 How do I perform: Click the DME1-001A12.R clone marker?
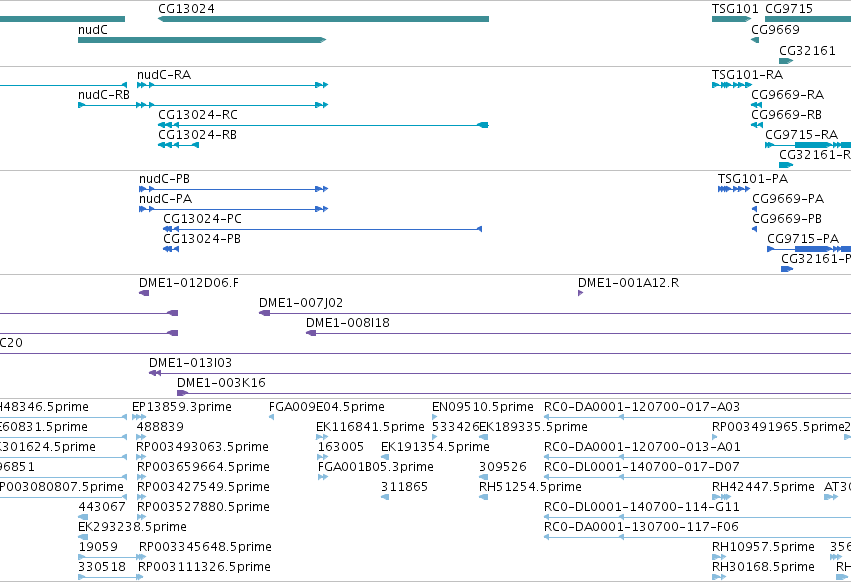(581, 293)
